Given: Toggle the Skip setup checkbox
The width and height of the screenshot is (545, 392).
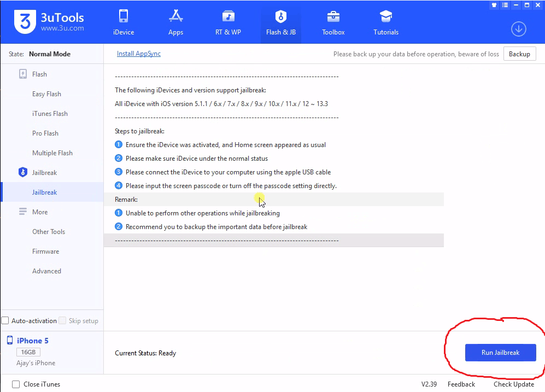Looking at the screenshot, I should tap(62, 320).
